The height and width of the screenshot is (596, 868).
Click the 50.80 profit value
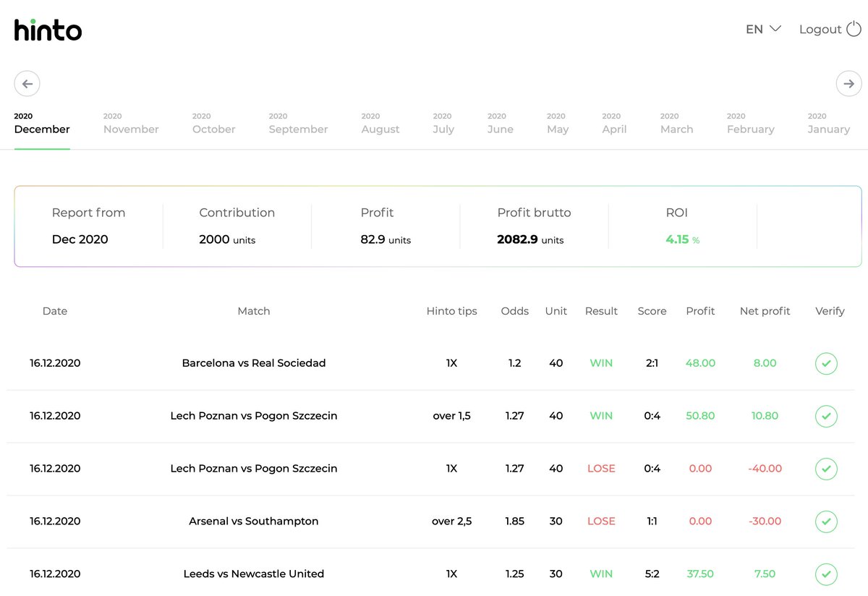700,416
